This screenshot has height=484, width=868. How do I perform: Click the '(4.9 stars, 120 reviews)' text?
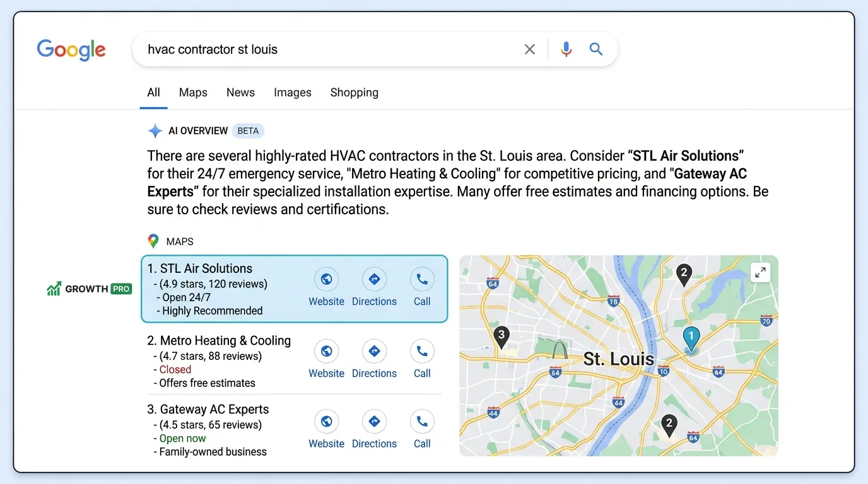point(213,284)
